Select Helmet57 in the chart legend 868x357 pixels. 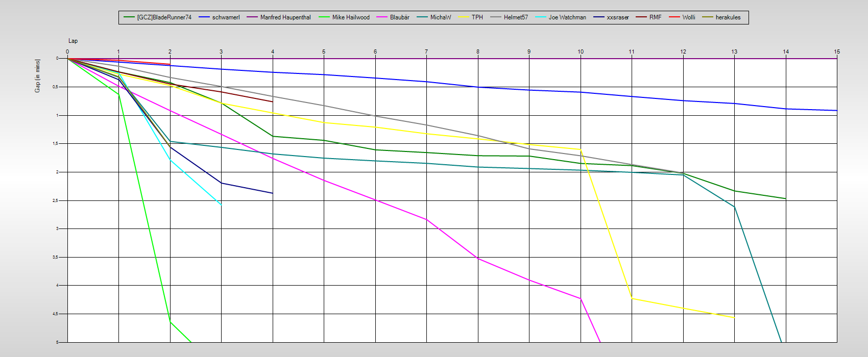[516, 17]
